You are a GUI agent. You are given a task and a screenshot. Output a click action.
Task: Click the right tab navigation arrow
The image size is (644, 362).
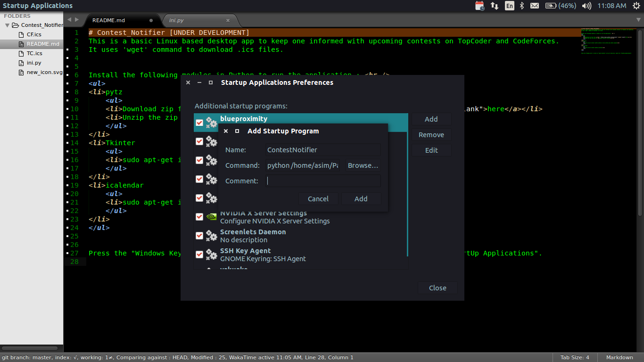77,20
